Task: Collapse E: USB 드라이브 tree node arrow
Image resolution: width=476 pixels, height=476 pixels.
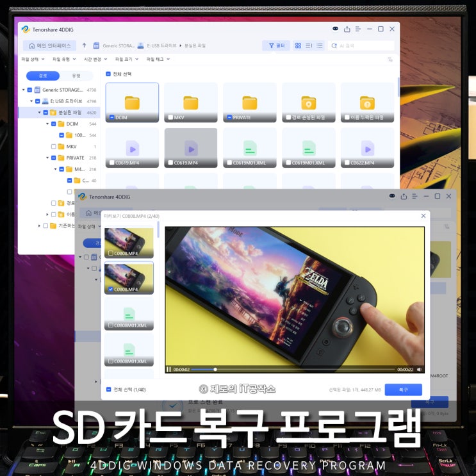Action: [31, 101]
